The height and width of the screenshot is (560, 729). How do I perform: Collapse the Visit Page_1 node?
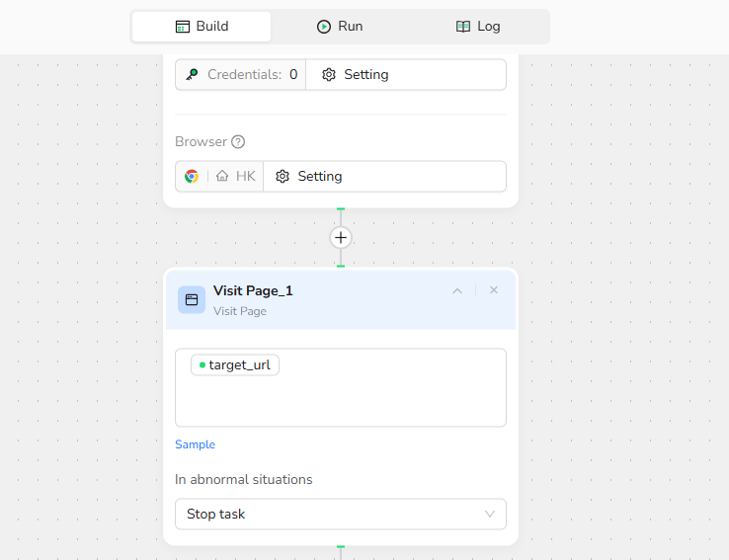tap(457, 290)
